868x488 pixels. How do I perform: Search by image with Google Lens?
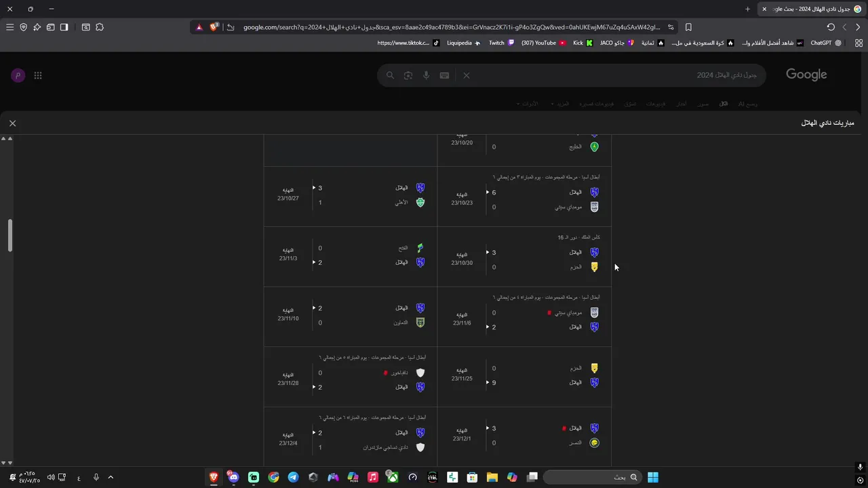[x=408, y=75]
